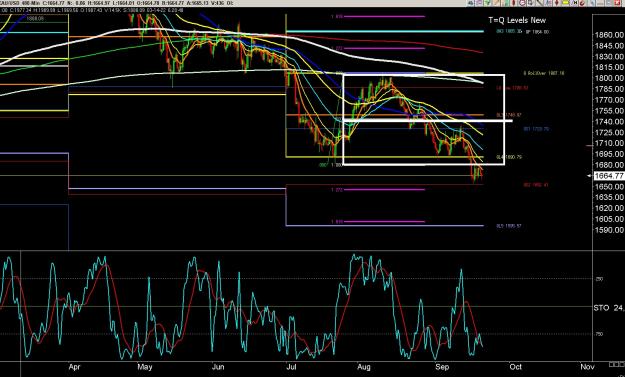
Task: Click the 1830.00 price axis label
Action: click(609, 57)
